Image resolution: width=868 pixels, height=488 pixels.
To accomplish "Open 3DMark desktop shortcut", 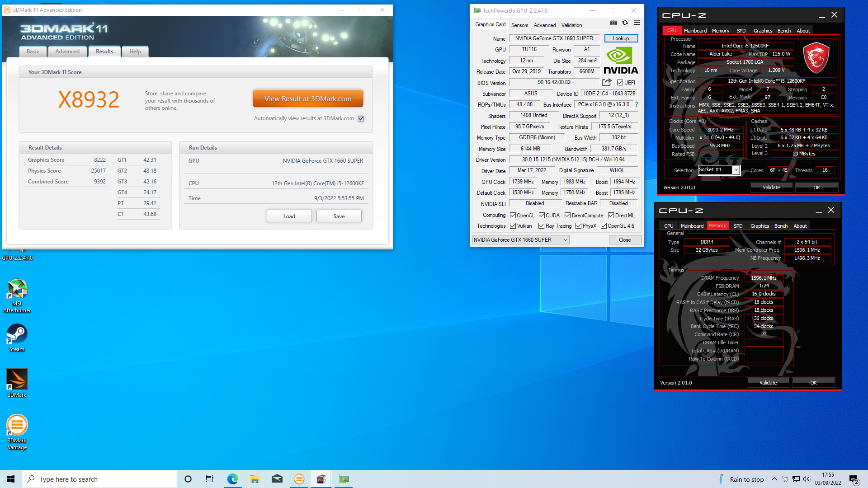I will click(17, 383).
